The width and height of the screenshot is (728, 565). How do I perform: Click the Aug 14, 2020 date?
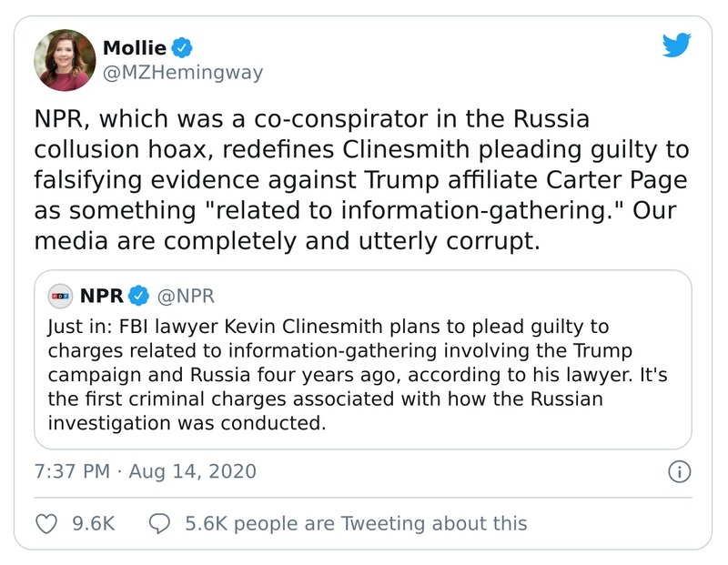(193, 471)
